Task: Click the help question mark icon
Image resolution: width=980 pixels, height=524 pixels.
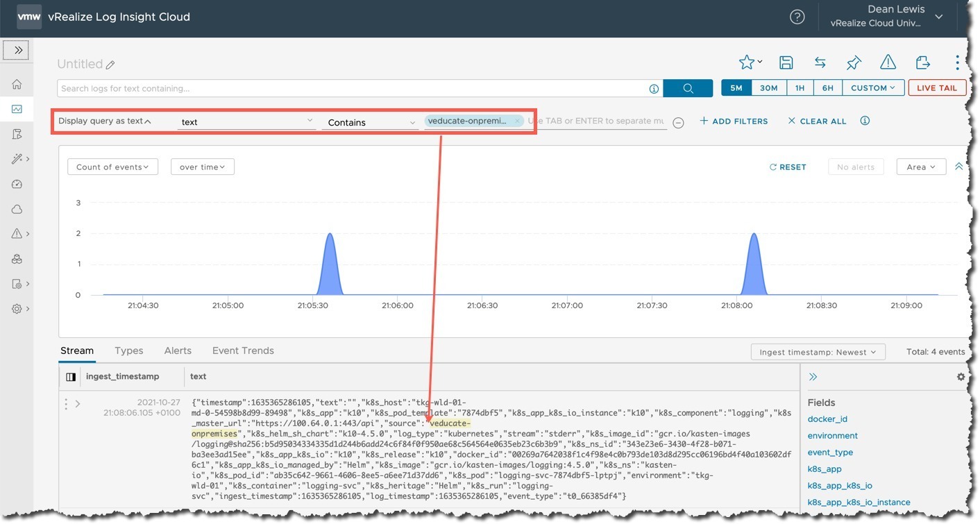Action: (x=797, y=17)
